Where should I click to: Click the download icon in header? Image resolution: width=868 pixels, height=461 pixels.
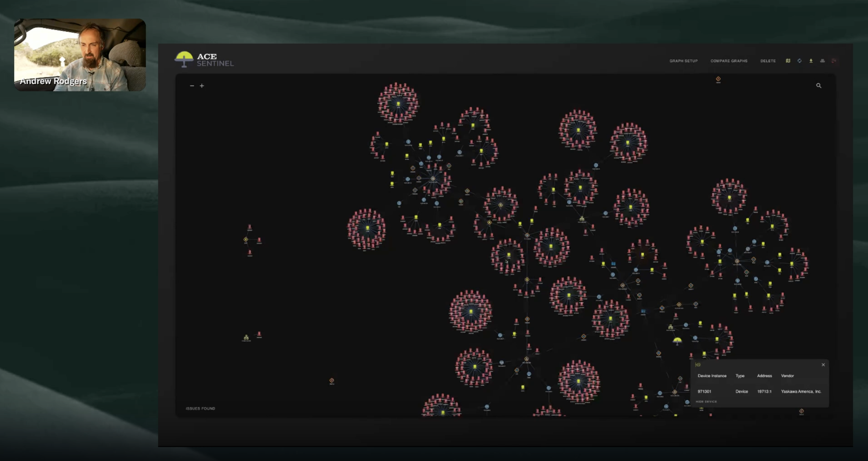click(x=811, y=61)
